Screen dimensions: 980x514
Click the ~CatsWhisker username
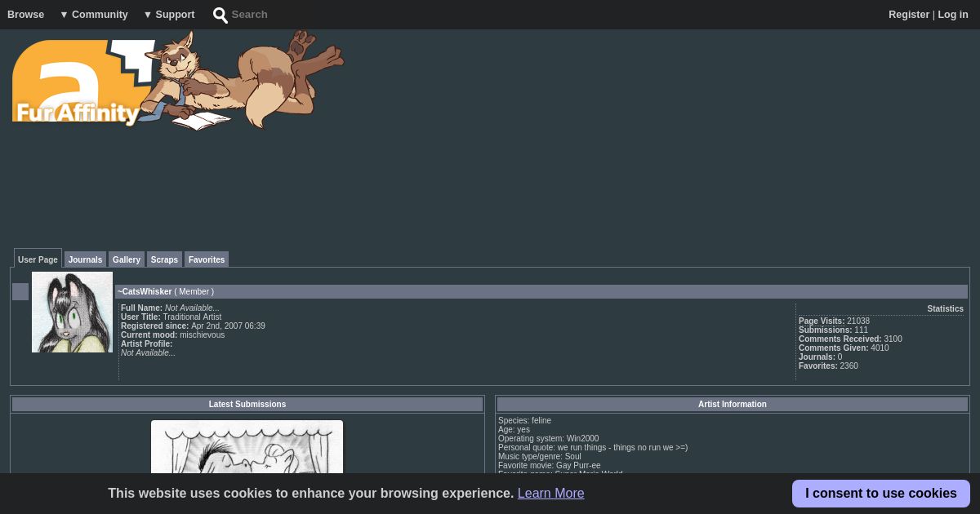click(x=145, y=291)
